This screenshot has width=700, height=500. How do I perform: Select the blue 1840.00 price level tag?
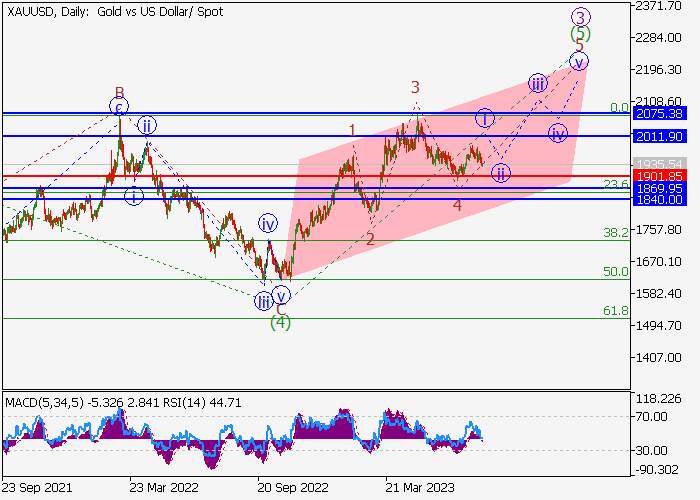click(x=659, y=200)
